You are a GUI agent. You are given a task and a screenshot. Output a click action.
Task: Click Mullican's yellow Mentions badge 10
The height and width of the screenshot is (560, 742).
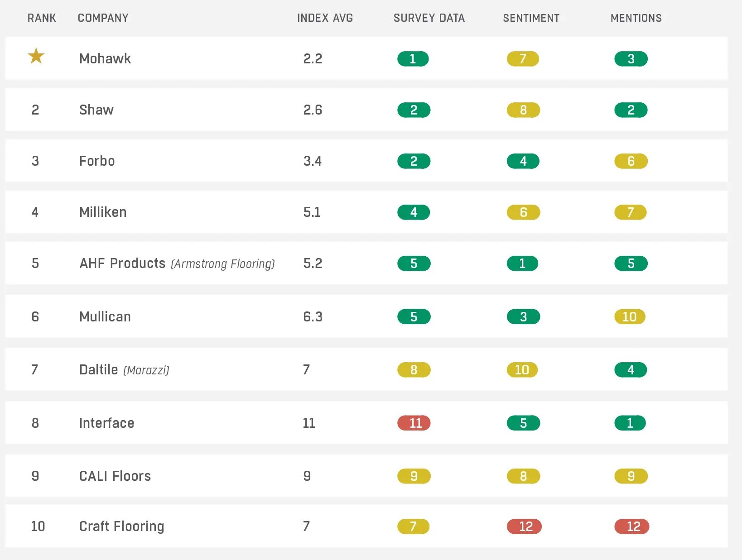pyautogui.click(x=630, y=317)
